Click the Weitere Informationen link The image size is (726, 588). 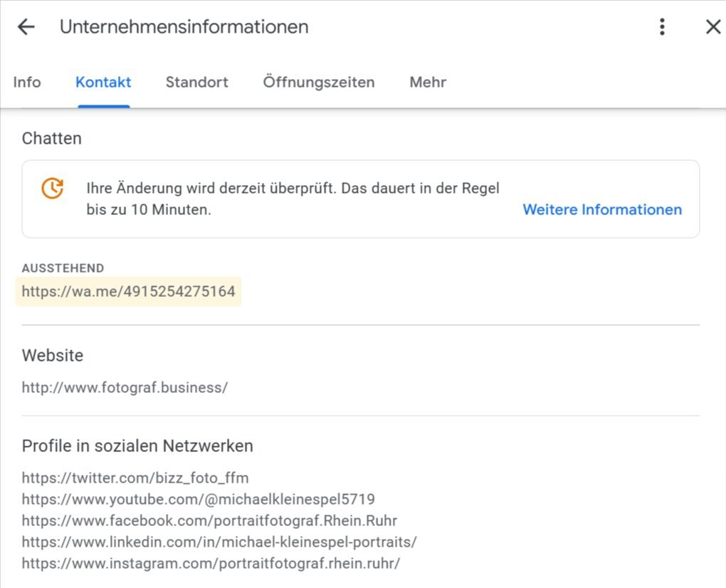pos(602,209)
